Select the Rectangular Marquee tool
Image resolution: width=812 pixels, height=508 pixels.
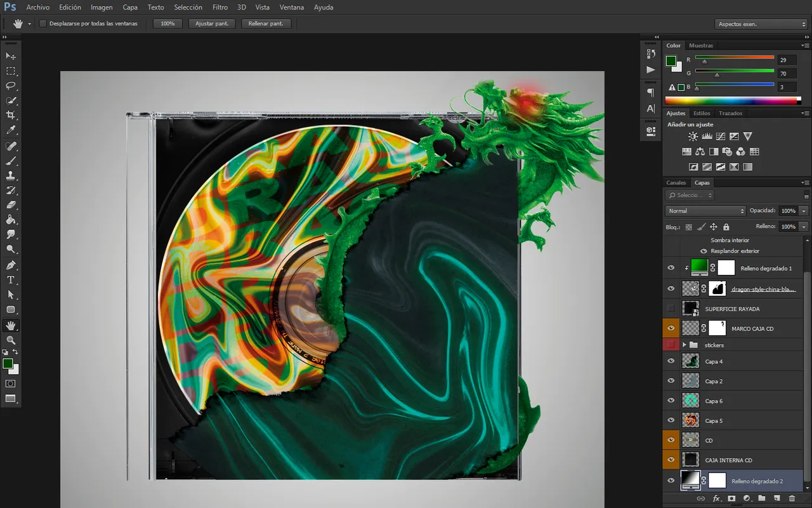click(x=11, y=71)
